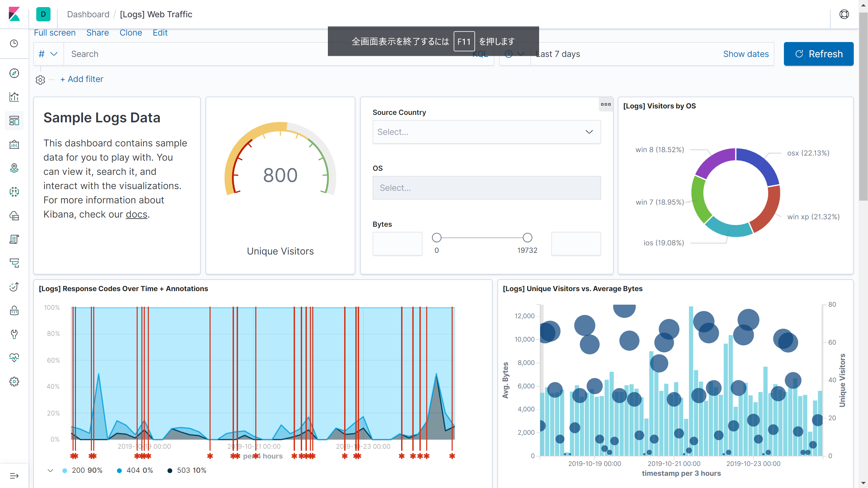Click the Refresh button
This screenshot has width=868, height=488.
tap(818, 54)
